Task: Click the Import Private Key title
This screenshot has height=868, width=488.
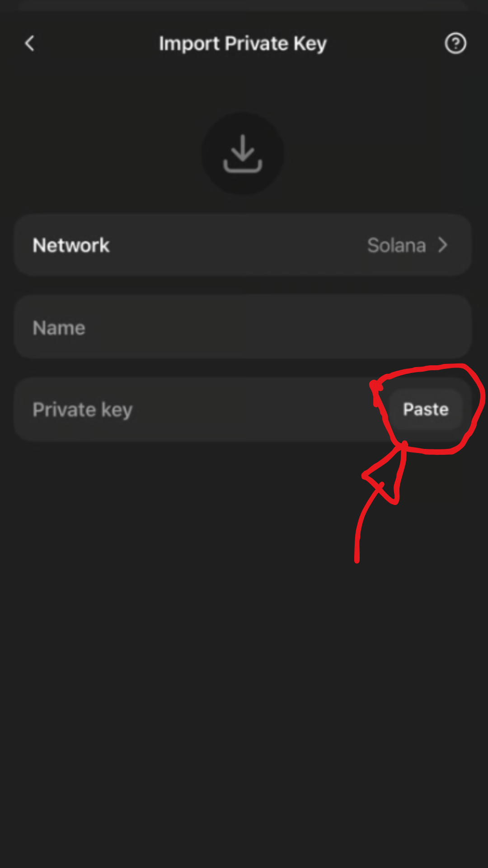Action: (243, 44)
